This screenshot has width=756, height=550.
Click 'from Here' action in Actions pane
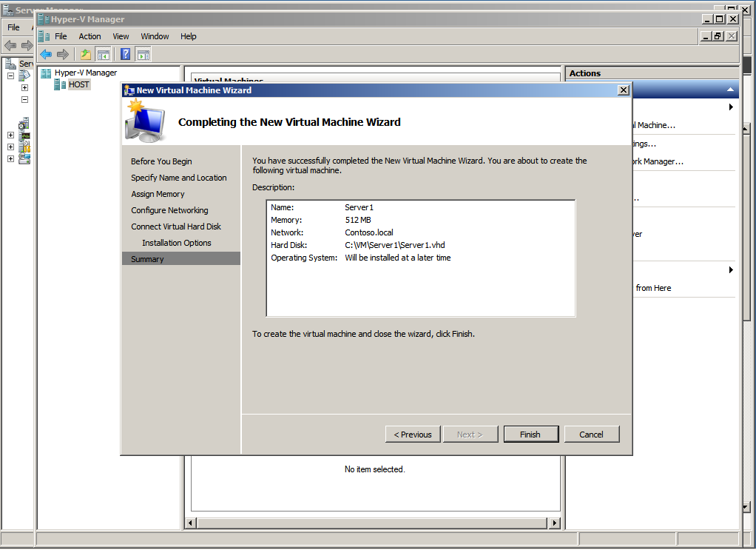coord(653,288)
